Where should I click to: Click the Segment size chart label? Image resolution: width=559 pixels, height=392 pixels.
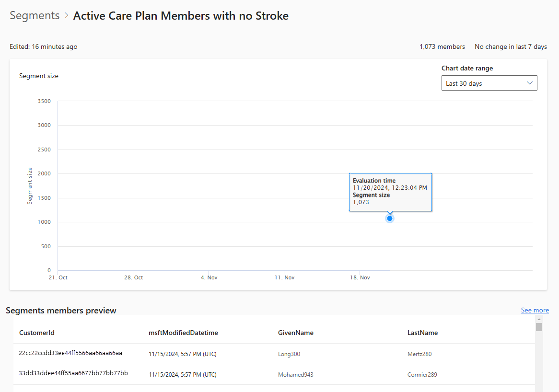38,76
